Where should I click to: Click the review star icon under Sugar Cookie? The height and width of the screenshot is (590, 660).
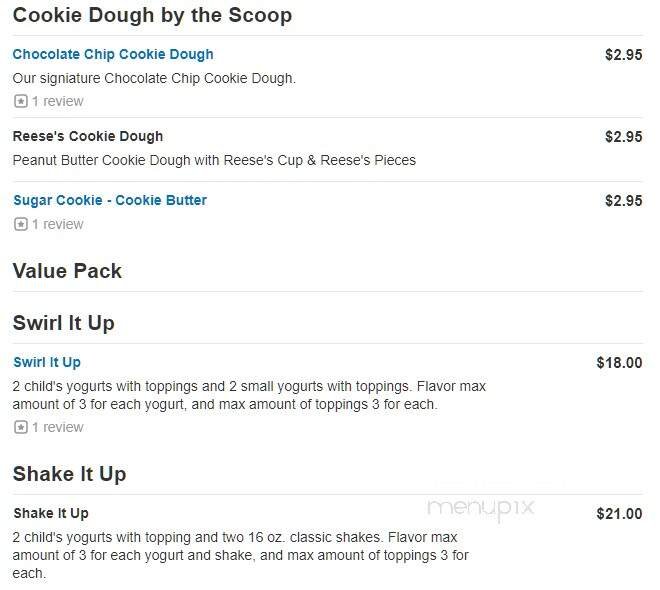(x=20, y=224)
